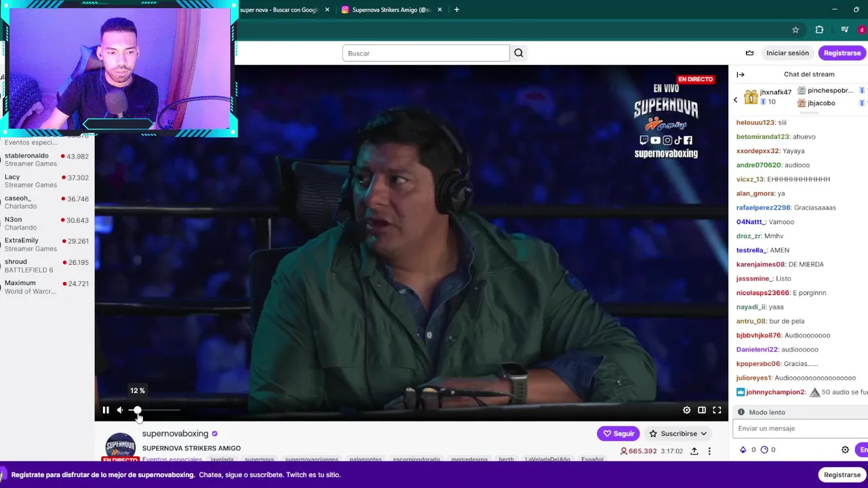The height and width of the screenshot is (488, 868).
Task: Click the verified badge beside supernovaboxing
Action: click(x=215, y=434)
